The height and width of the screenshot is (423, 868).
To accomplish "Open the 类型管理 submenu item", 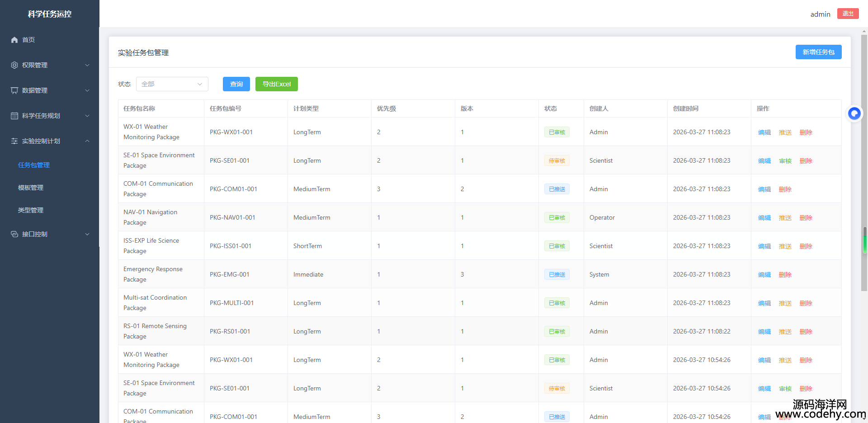I will [x=31, y=210].
